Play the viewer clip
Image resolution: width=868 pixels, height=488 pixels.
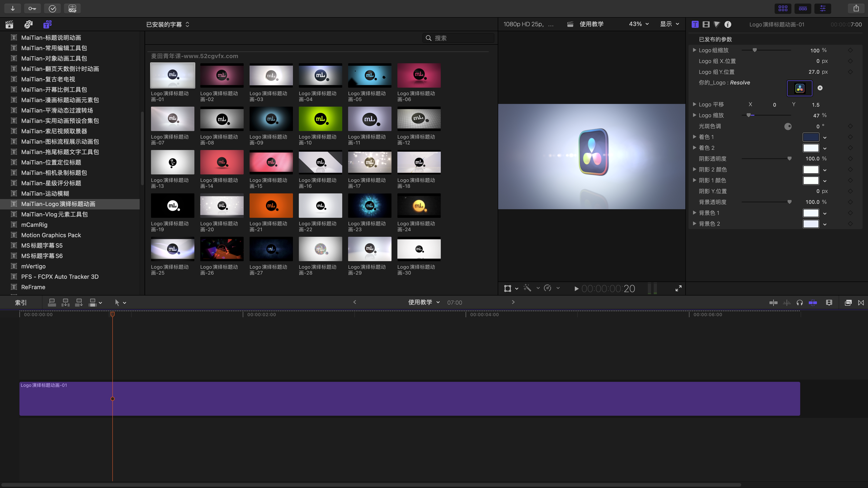(x=576, y=289)
